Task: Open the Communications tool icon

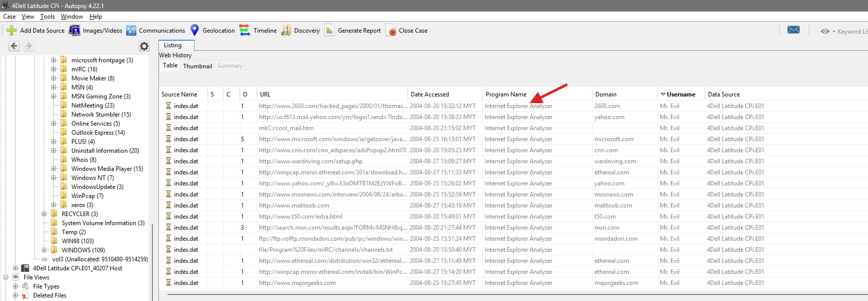Action: tap(131, 31)
